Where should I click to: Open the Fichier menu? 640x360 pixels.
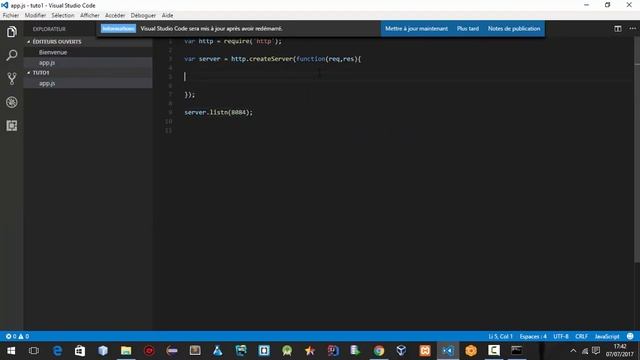coord(11,16)
